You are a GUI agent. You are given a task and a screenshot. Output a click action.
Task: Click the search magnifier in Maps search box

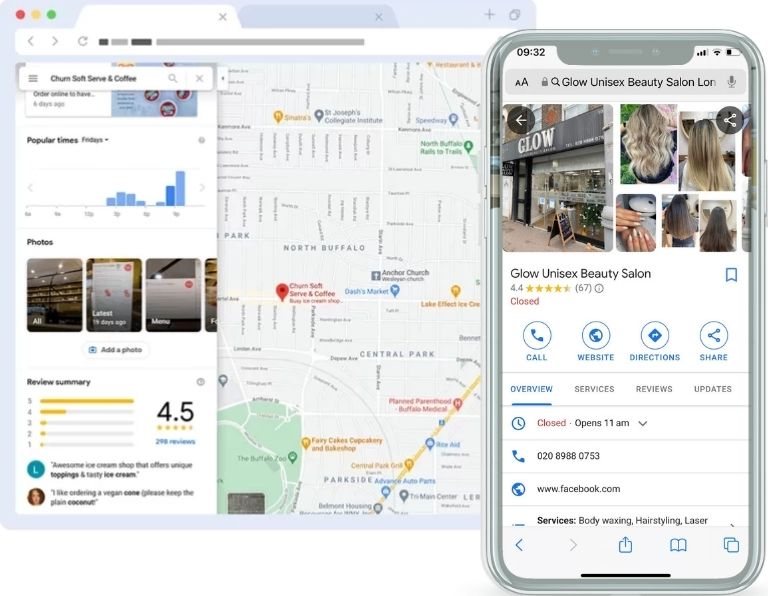[x=173, y=78]
